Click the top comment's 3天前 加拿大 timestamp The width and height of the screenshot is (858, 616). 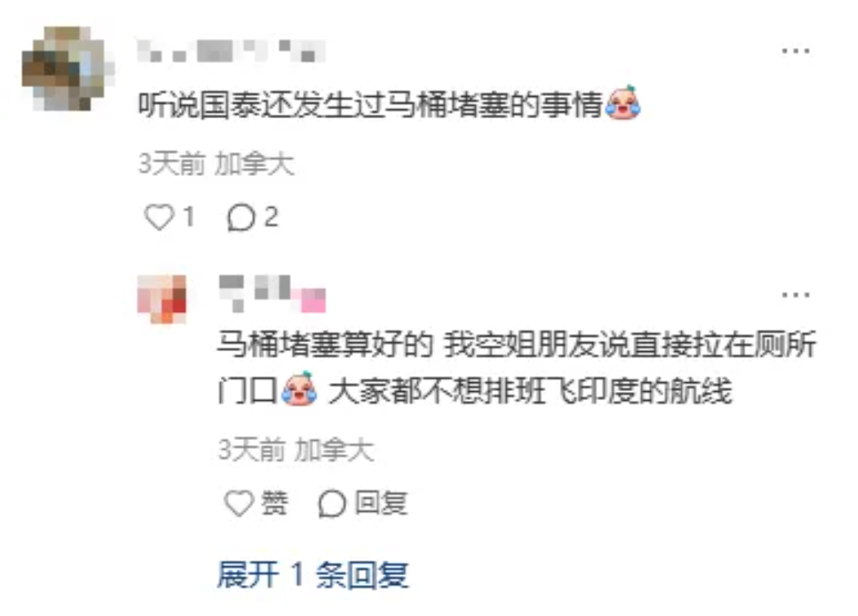click(216, 164)
